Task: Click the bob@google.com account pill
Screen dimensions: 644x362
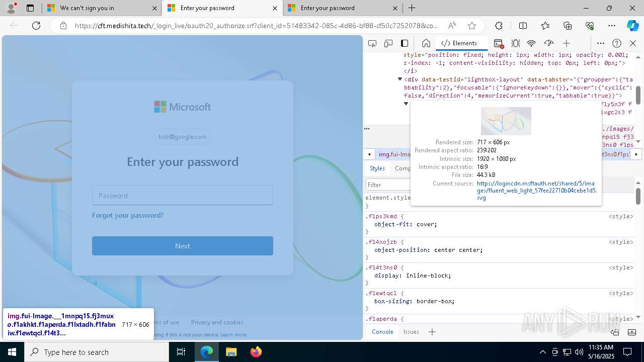Action: tap(183, 137)
